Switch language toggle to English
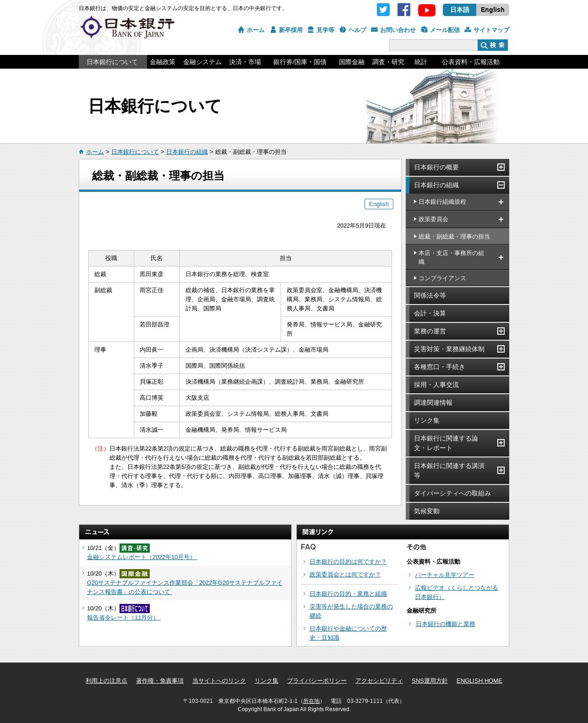 coord(493,10)
